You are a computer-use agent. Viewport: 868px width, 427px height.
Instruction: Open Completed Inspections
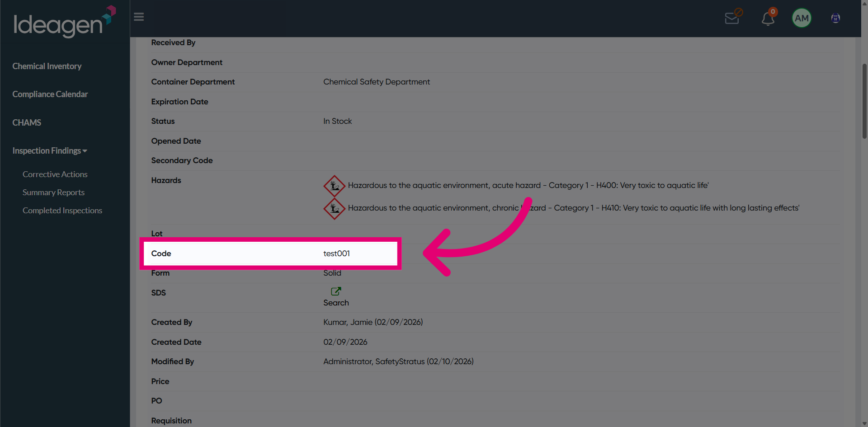[62, 210]
